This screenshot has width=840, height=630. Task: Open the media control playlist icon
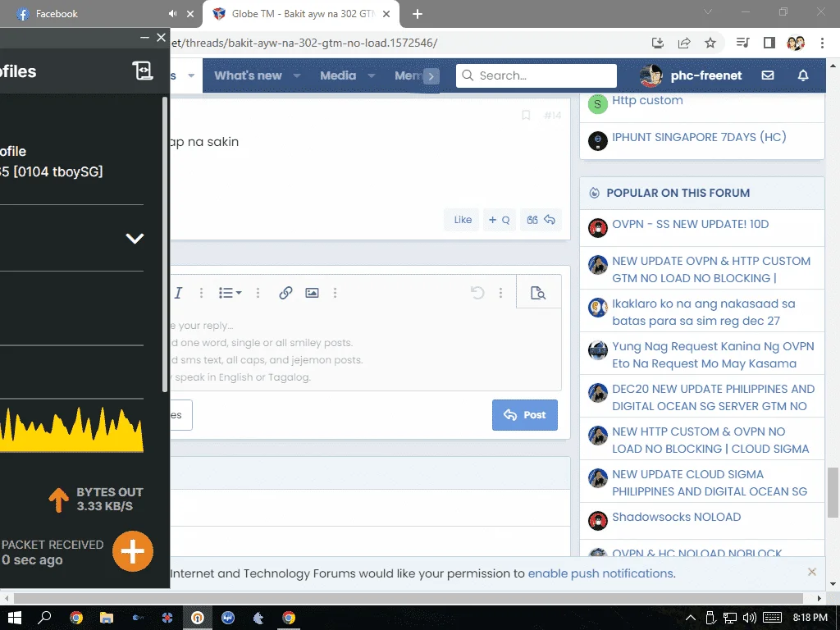pyautogui.click(x=742, y=43)
